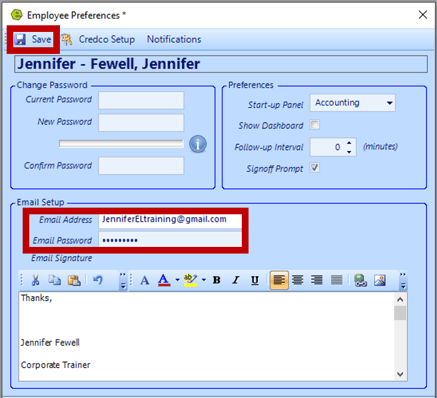Click the password info icon
Viewport: 437px width, 398px height.
pyautogui.click(x=198, y=144)
